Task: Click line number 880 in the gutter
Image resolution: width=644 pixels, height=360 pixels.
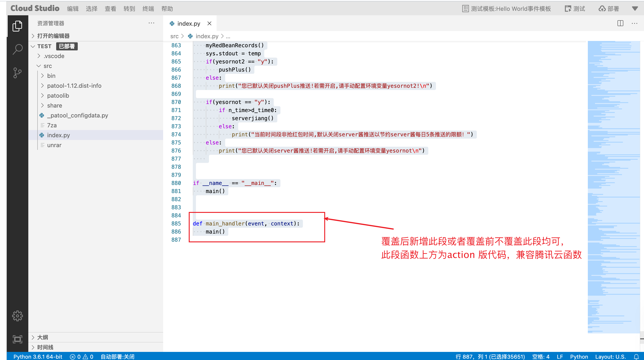Action: pyautogui.click(x=176, y=183)
